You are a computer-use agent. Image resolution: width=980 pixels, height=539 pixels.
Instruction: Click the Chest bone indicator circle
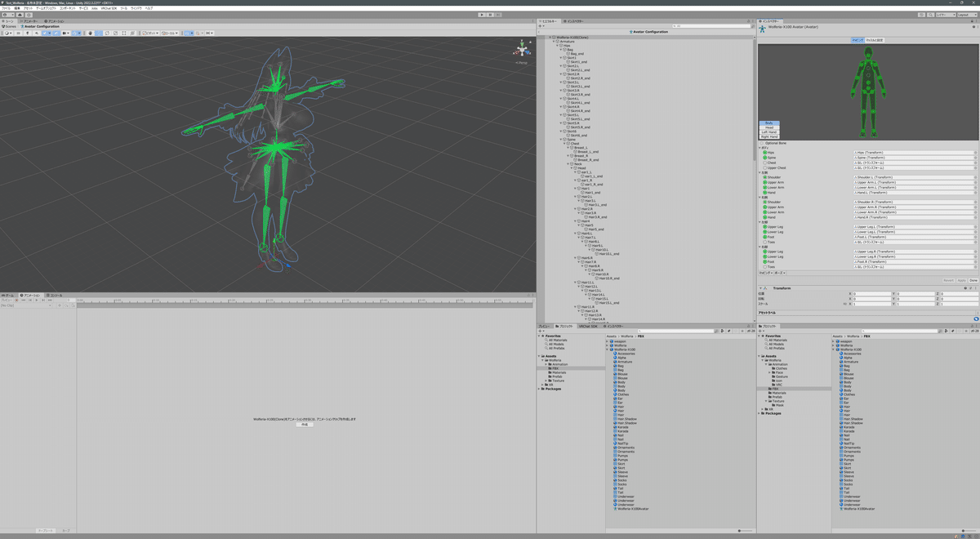coord(765,163)
